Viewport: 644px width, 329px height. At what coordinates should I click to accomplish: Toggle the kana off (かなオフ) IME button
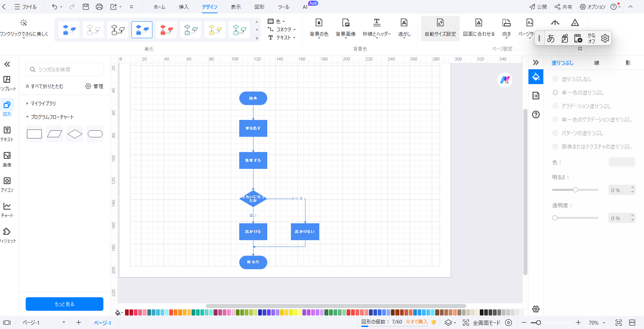[x=591, y=38]
